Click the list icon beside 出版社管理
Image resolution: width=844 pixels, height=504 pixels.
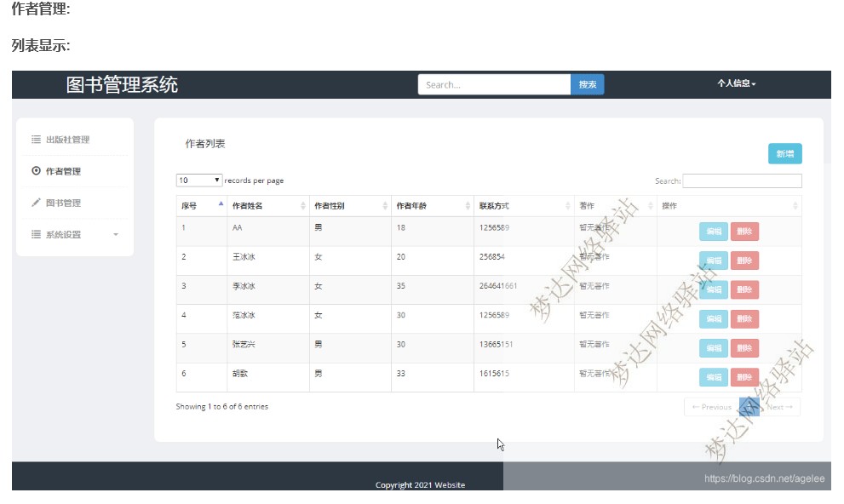point(35,139)
